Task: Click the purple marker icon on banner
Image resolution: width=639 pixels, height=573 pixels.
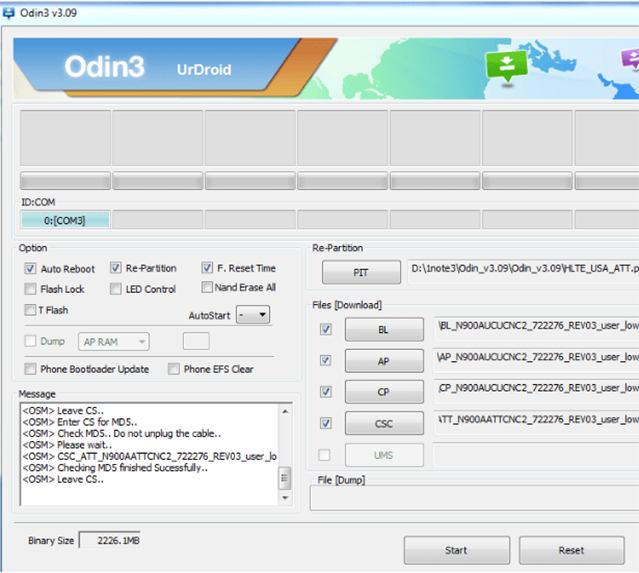Action: [630, 59]
